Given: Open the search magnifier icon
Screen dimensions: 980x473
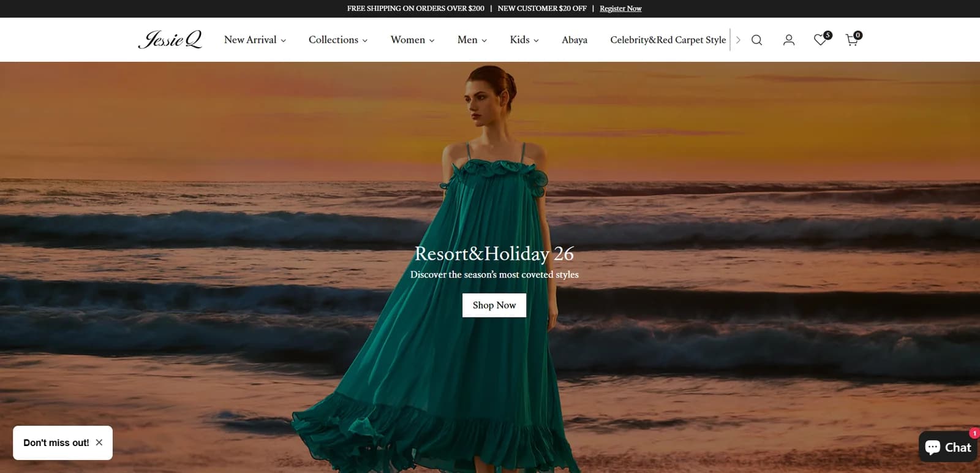Looking at the screenshot, I should point(756,40).
